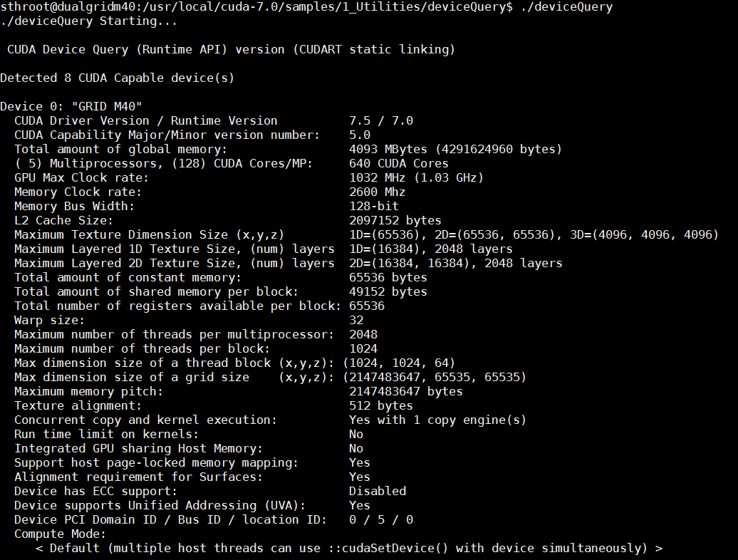
Task: Click the 128-bit Memory Bus Width value
Action: click(373, 206)
